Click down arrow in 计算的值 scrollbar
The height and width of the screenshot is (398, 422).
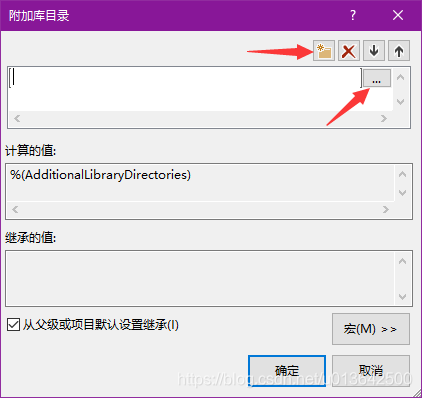click(x=403, y=193)
